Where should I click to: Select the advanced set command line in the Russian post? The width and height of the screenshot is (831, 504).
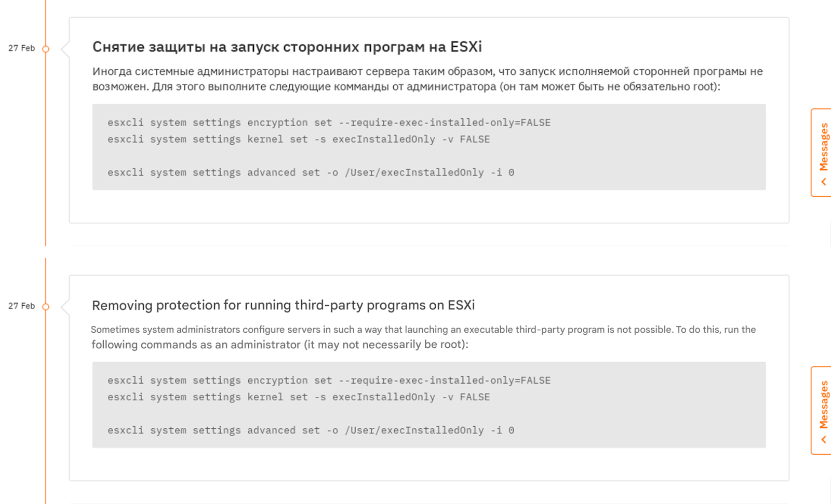tap(311, 172)
